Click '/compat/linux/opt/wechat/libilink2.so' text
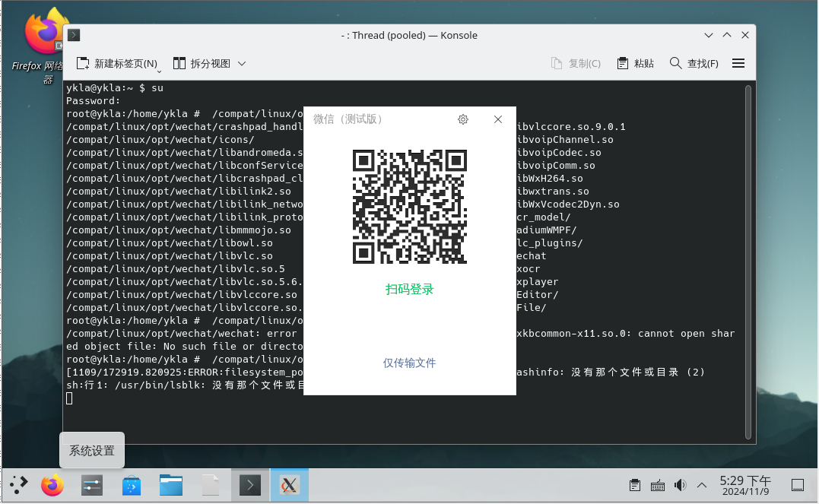 pyautogui.click(x=179, y=192)
